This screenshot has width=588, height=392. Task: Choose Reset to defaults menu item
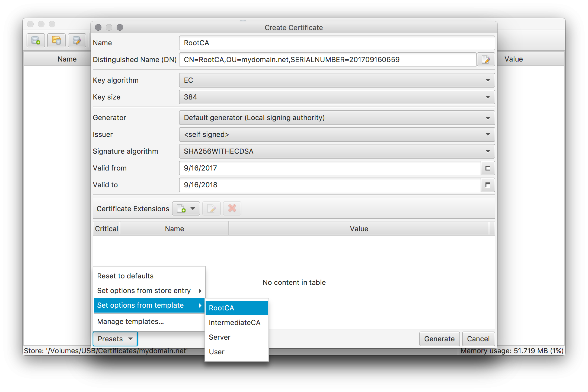pyautogui.click(x=149, y=276)
